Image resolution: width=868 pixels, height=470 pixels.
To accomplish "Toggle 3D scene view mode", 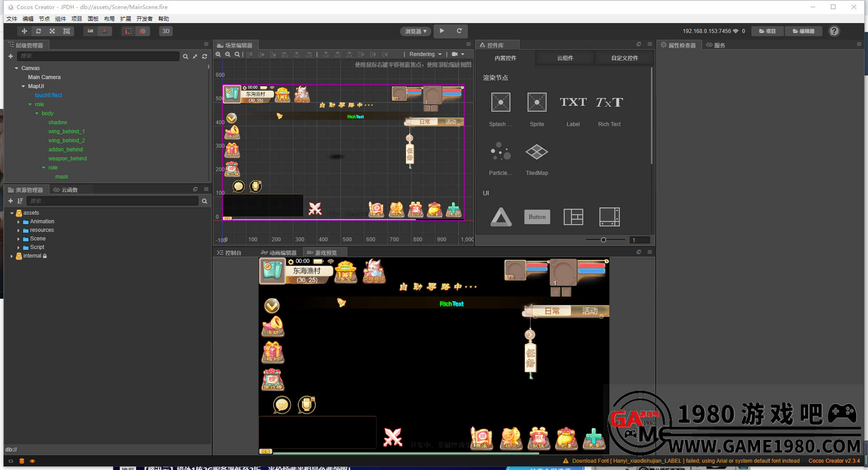I will [166, 31].
